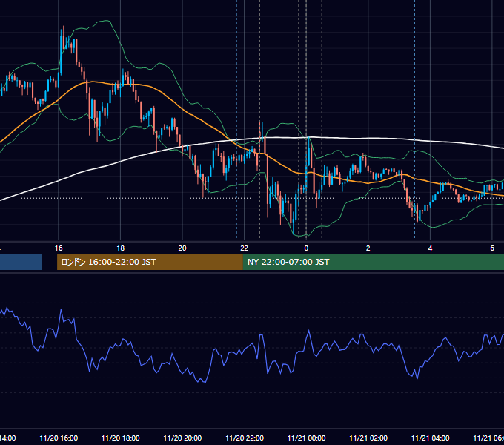Click the 11/20 20:00 date label
Viewport: 504px width, 445px height.
coord(182,438)
